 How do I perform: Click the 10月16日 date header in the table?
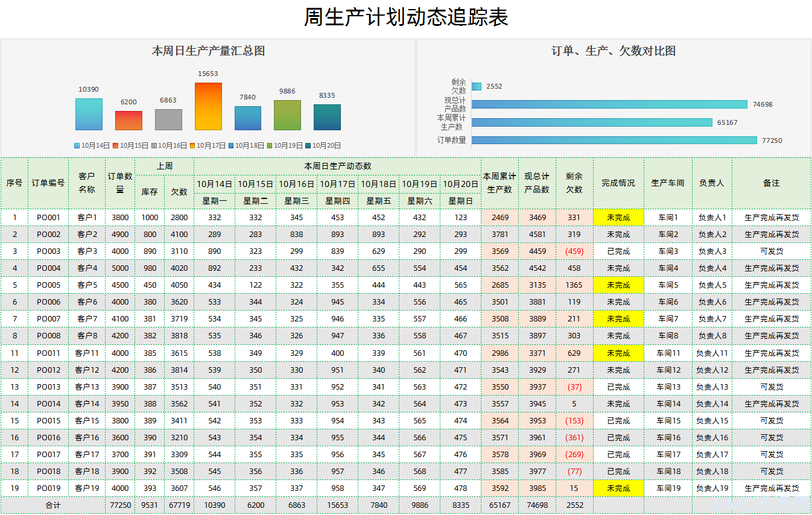pyautogui.click(x=296, y=184)
